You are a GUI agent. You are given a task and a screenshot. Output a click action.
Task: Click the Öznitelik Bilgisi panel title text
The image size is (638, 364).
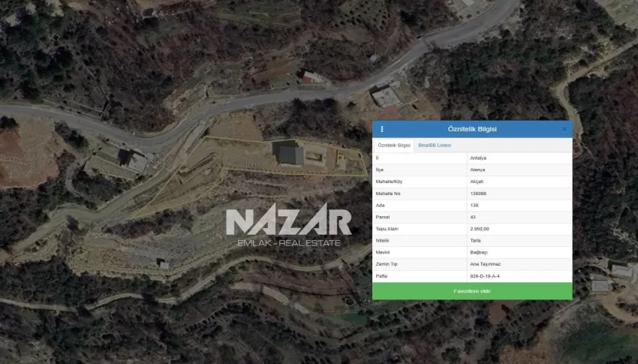click(x=472, y=129)
